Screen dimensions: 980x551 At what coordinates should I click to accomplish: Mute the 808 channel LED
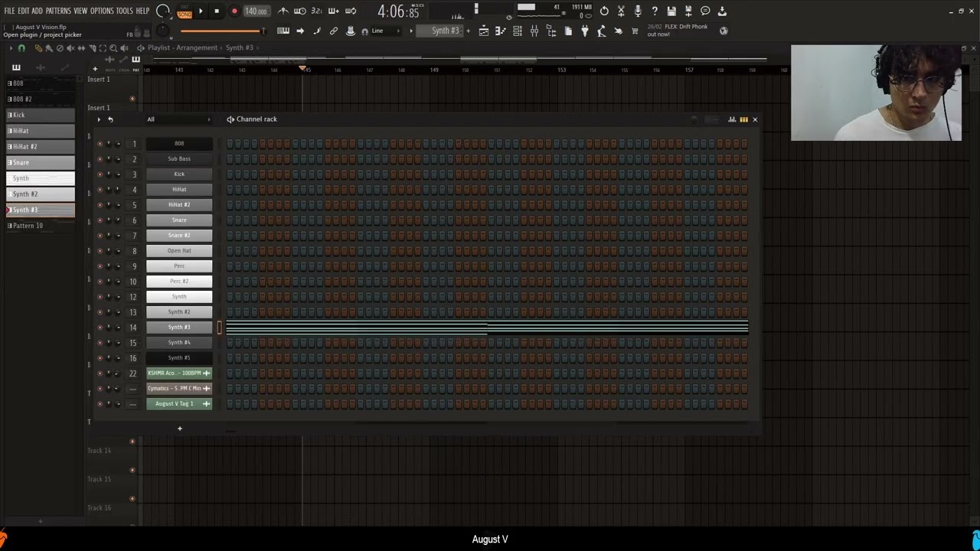point(100,144)
